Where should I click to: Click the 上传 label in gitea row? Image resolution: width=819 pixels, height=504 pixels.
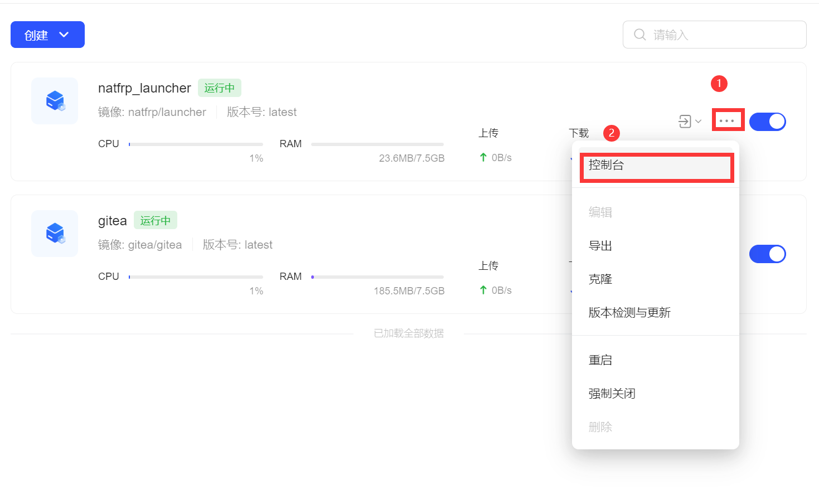click(x=488, y=266)
